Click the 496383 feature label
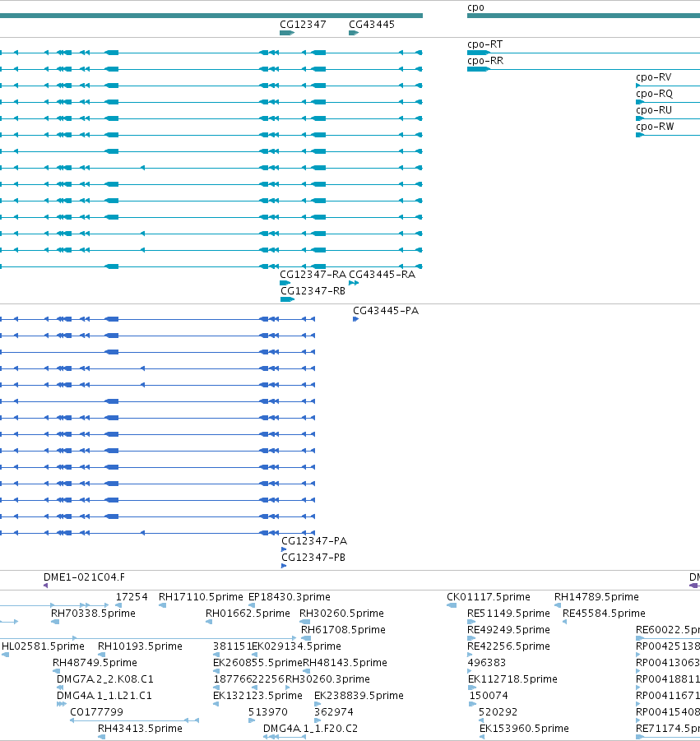The width and height of the screenshot is (700, 741). pos(487,663)
